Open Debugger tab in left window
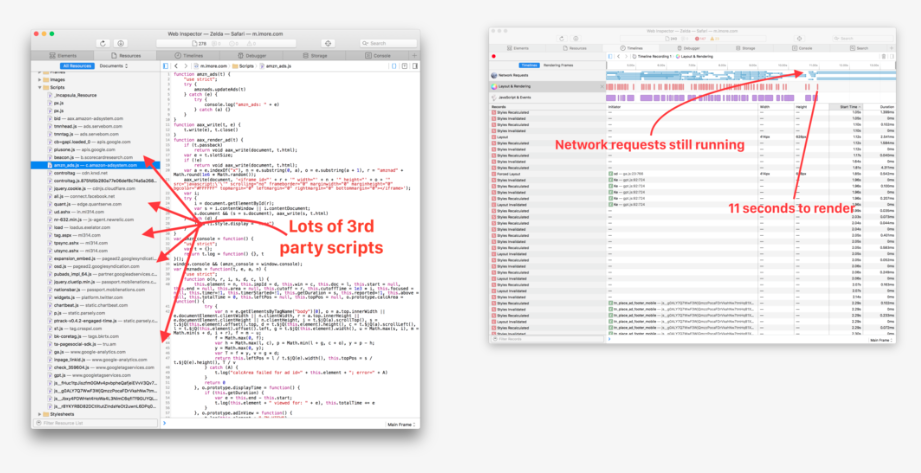921x473 pixels. [x=251, y=55]
